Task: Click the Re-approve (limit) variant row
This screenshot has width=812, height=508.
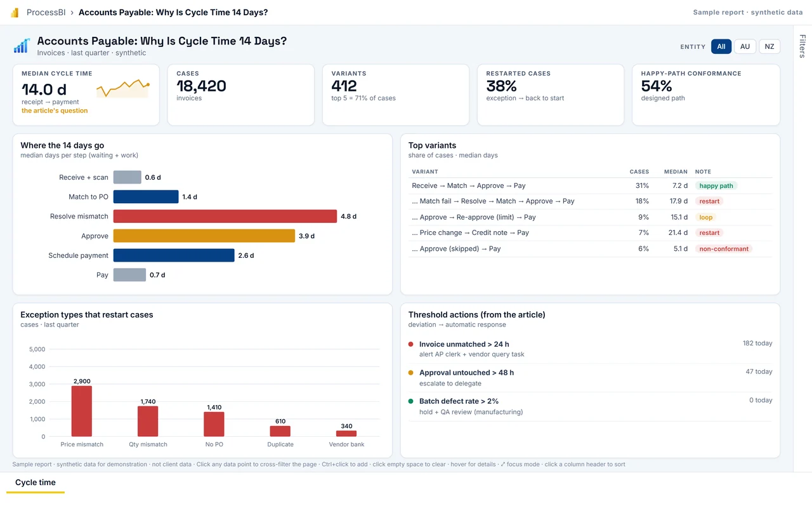Action: click(590, 217)
